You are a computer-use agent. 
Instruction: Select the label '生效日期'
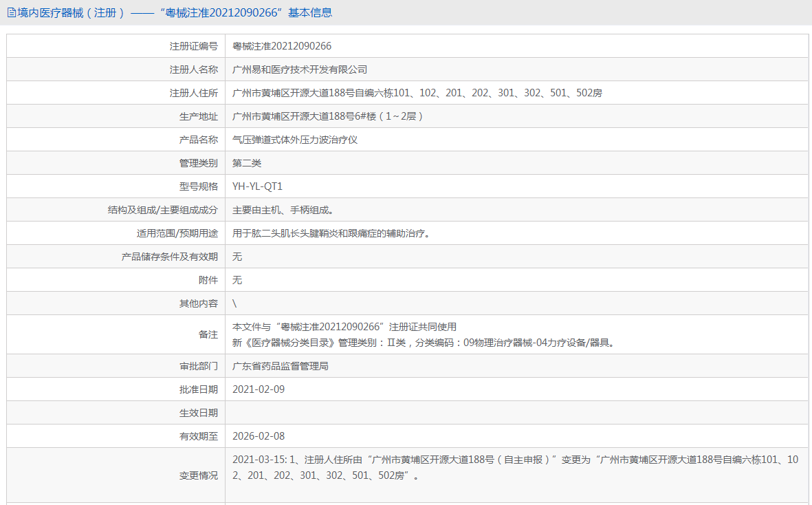tap(198, 413)
